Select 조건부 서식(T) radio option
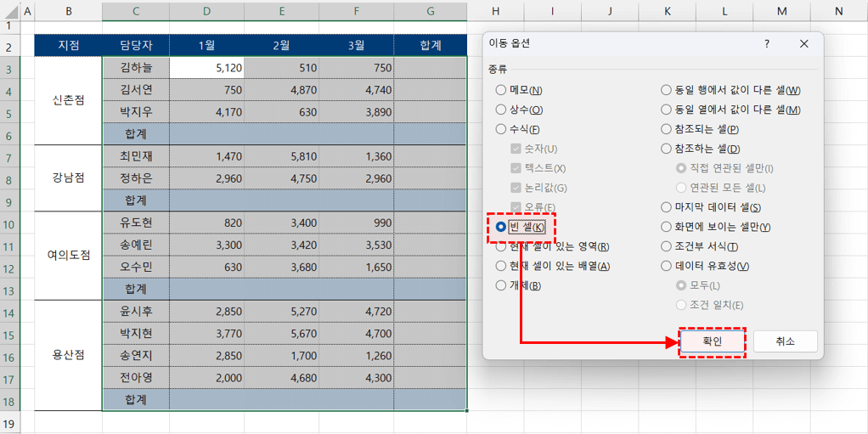Screen dimensions: 868x434 (x=699, y=246)
